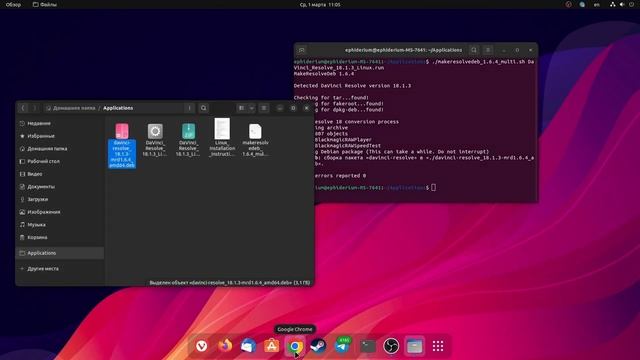Open Домашняя папка in Files sidebar
This screenshot has width=640, height=360.
click(60, 149)
